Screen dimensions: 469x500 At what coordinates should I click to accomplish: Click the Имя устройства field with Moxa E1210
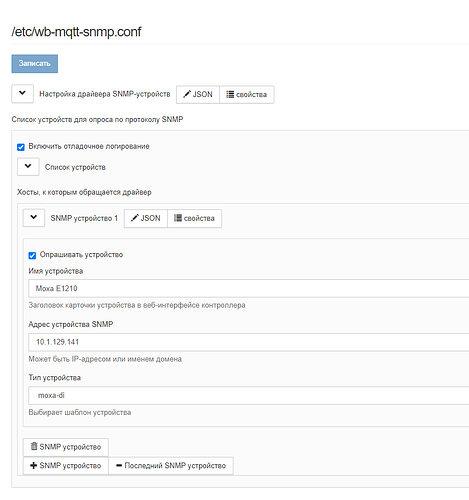coord(248,288)
